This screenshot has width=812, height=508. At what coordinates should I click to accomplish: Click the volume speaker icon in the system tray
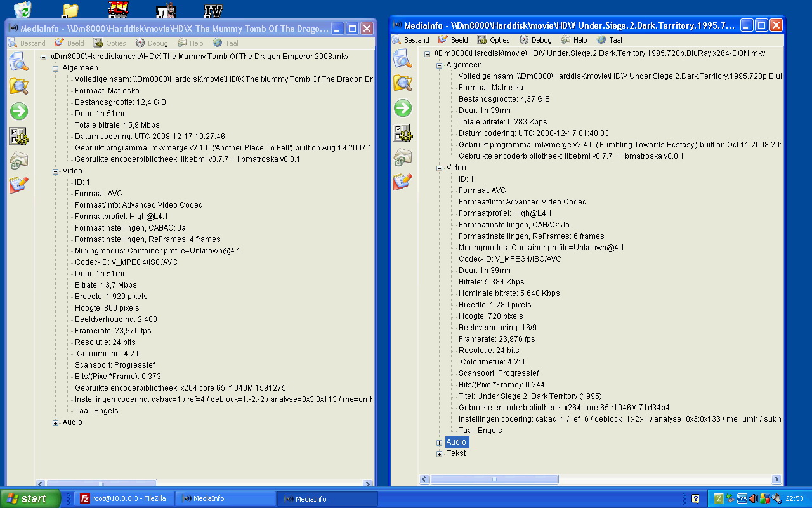pyautogui.click(x=753, y=498)
